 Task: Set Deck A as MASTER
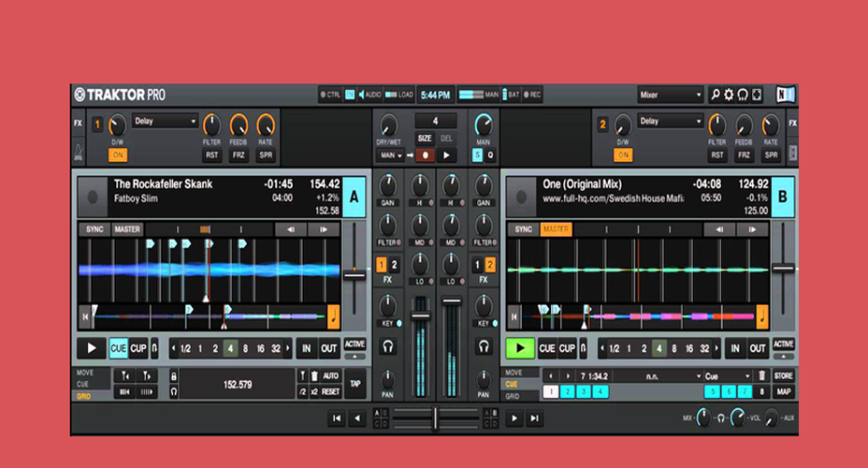(x=127, y=229)
